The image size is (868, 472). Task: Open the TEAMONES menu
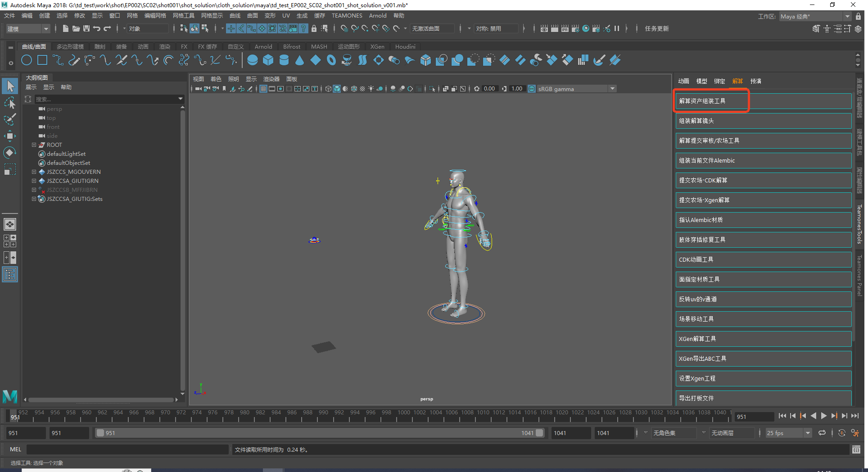point(347,16)
